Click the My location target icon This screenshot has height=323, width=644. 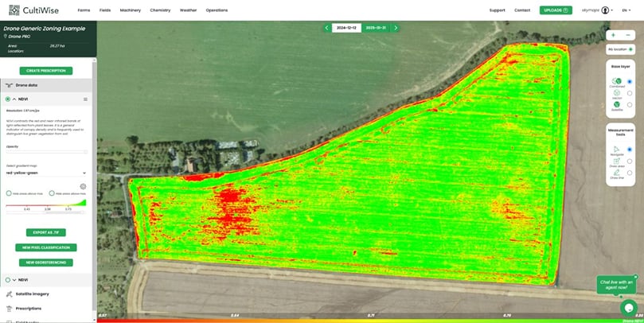pyautogui.click(x=630, y=49)
